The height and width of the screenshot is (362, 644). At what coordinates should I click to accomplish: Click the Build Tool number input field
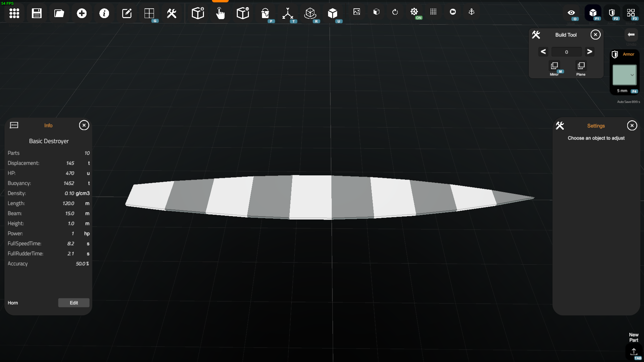coord(567,52)
